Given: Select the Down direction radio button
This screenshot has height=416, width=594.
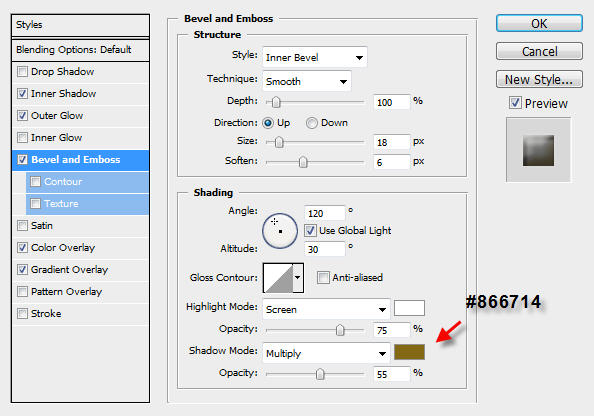Looking at the screenshot, I should (x=311, y=123).
